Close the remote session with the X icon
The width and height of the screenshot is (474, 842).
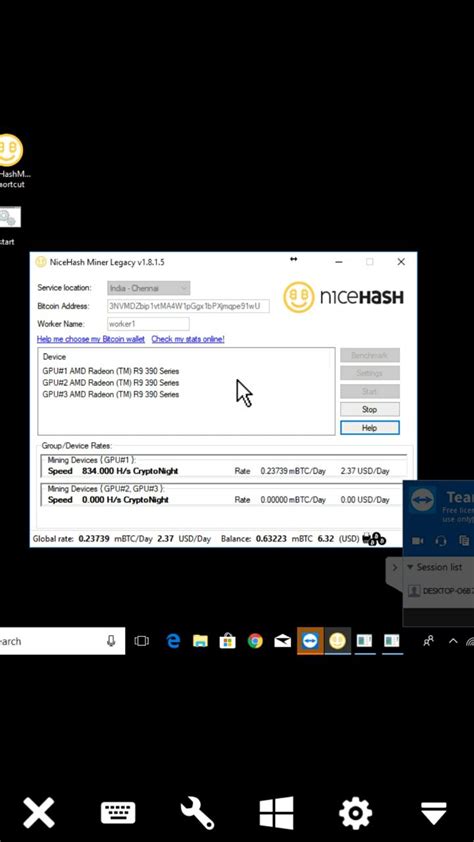39,812
